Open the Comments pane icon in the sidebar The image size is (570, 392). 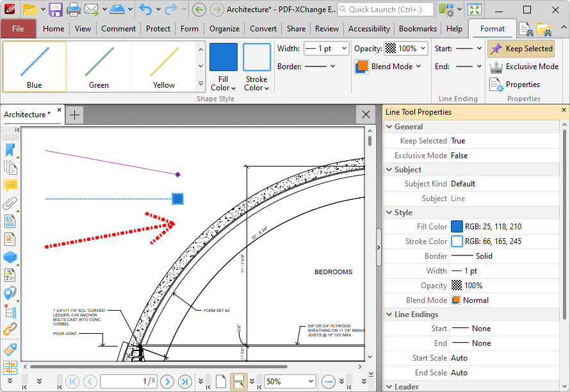(10, 186)
